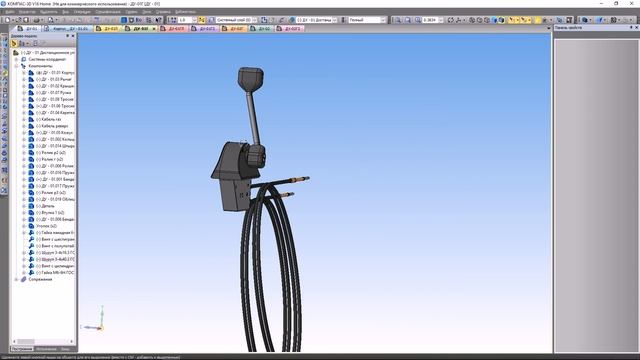Viewport: 640px width, 360px height.
Task: Click the first icon in the model tree toolbar
Action: [14, 43]
